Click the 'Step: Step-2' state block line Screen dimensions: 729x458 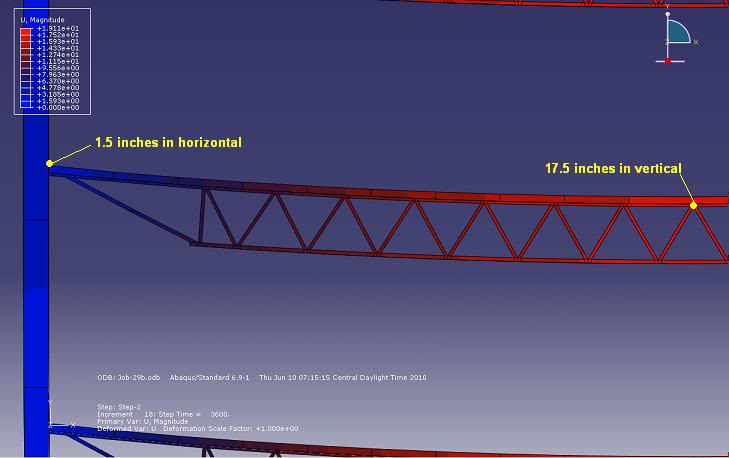click(x=121, y=407)
